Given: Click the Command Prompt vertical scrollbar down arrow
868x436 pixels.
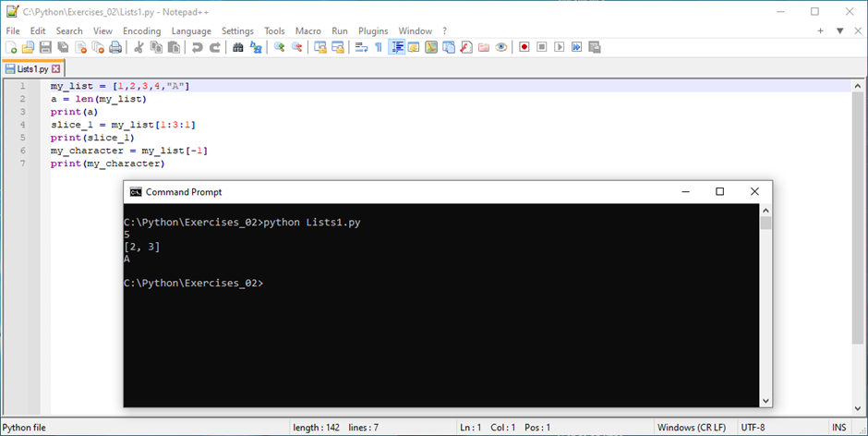Looking at the screenshot, I should pos(766,400).
